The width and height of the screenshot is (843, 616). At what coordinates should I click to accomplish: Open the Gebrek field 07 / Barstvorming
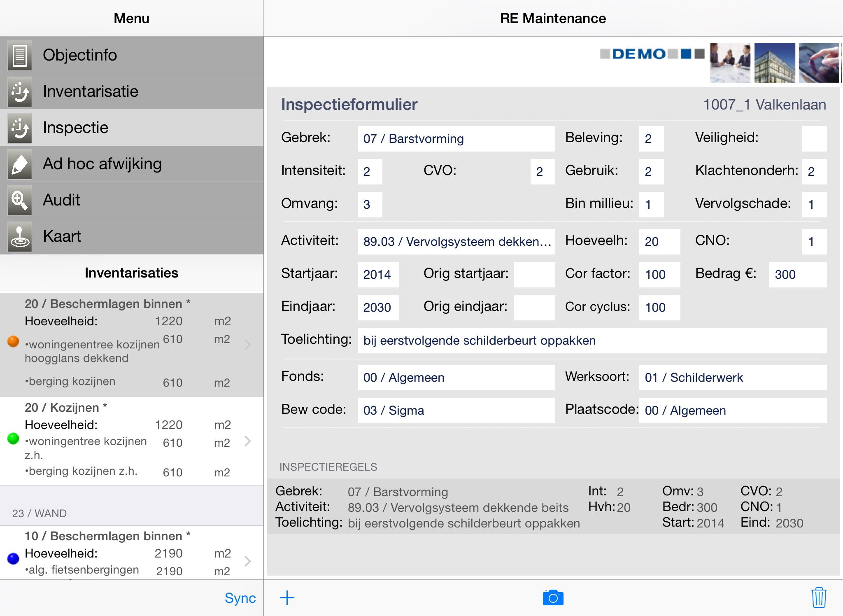point(456,139)
